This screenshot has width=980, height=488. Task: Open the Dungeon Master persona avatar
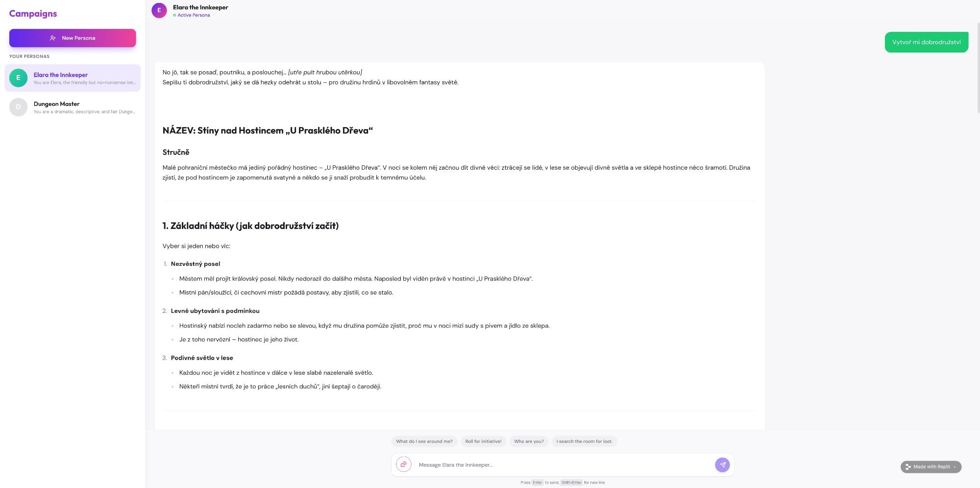pyautogui.click(x=19, y=107)
